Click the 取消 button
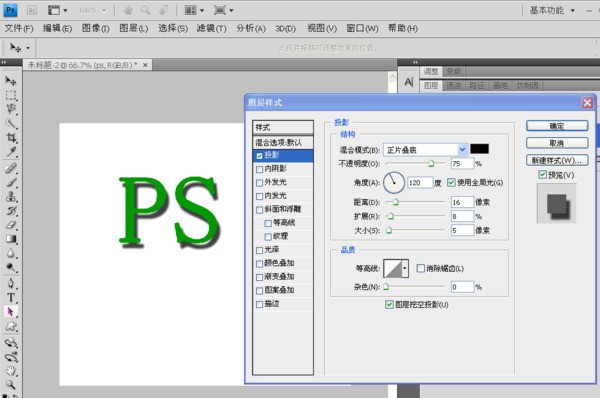Image resolution: width=600 pixels, height=398 pixels. click(x=557, y=143)
